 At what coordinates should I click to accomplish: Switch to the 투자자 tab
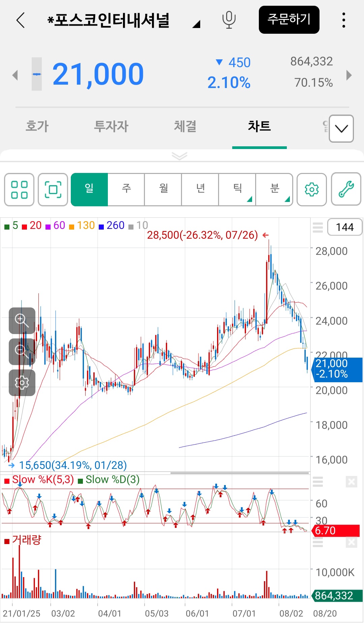(x=111, y=126)
